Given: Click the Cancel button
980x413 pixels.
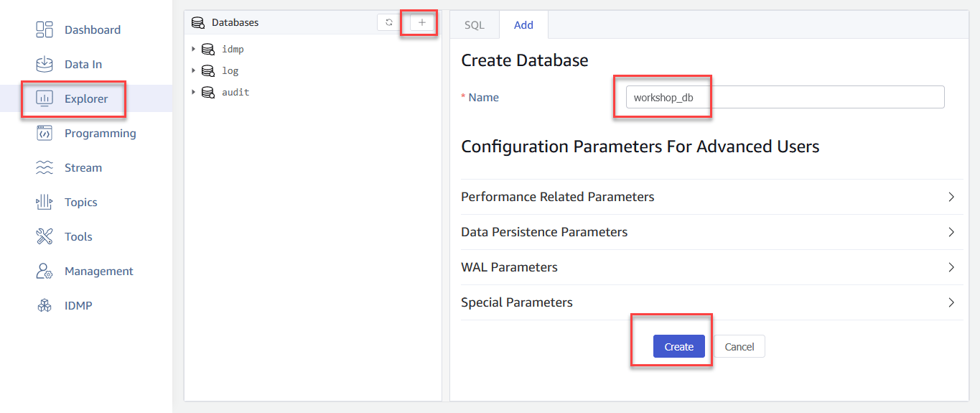Looking at the screenshot, I should pyautogui.click(x=739, y=346).
